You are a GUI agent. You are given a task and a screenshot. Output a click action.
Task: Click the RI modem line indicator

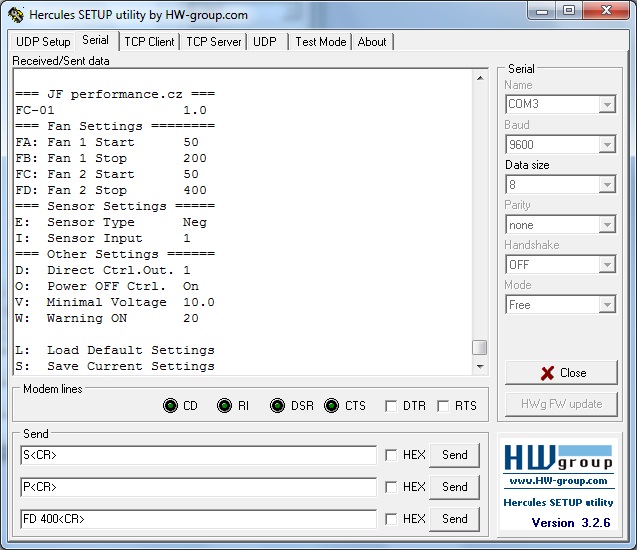click(x=225, y=406)
